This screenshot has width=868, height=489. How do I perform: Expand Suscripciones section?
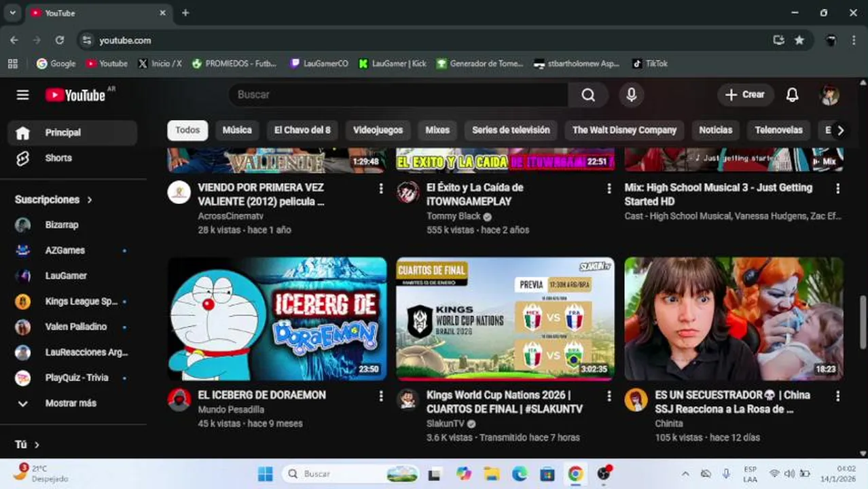pyautogui.click(x=54, y=200)
